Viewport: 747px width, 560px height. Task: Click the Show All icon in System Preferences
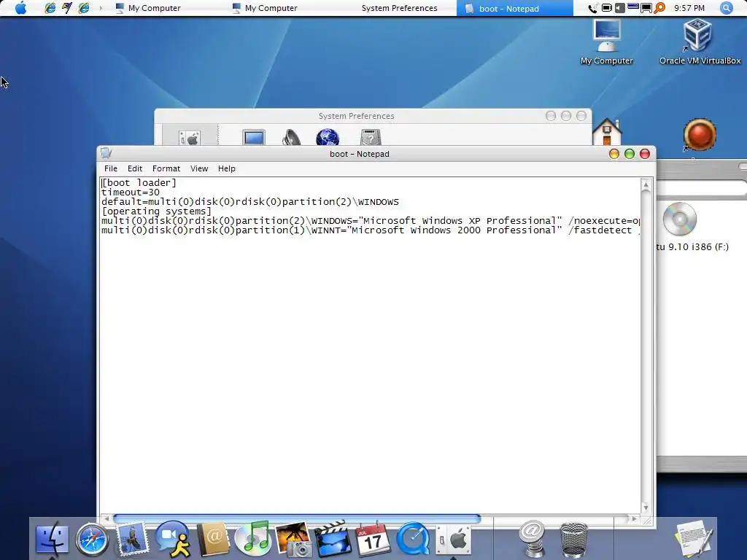[x=190, y=138]
